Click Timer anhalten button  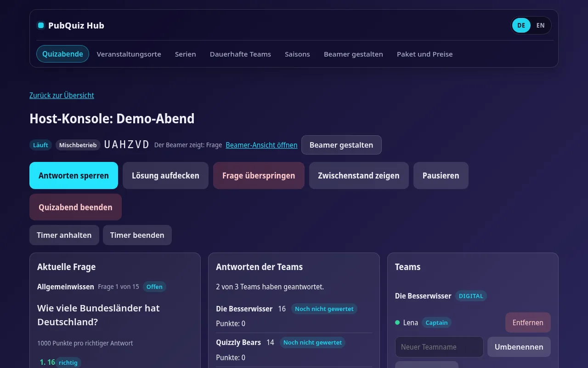pyautogui.click(x=64, y=235)
